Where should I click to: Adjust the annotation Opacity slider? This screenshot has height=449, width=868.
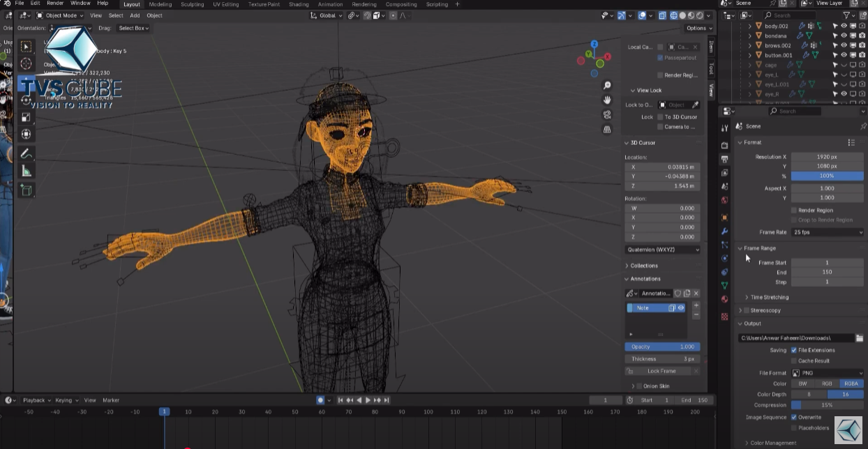662,347
